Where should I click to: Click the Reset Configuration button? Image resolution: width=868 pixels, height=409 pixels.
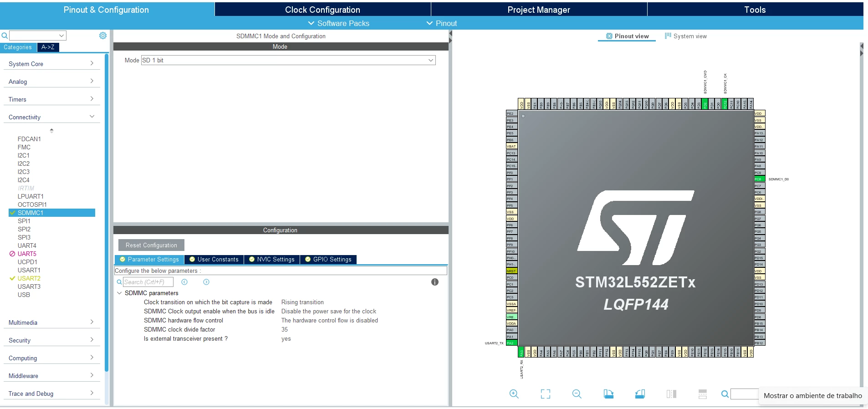click(x=151, y=245)
